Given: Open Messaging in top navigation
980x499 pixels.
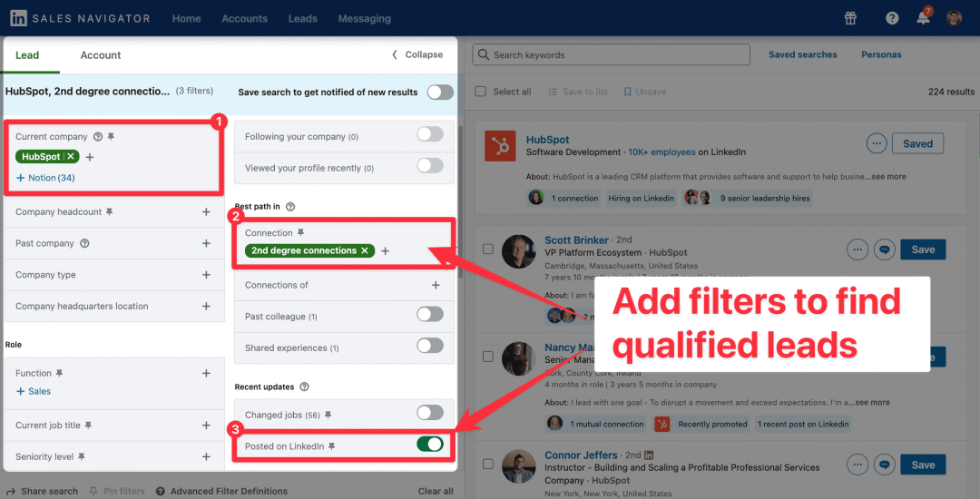Looking at the screenshot, I should pos(365,19).
